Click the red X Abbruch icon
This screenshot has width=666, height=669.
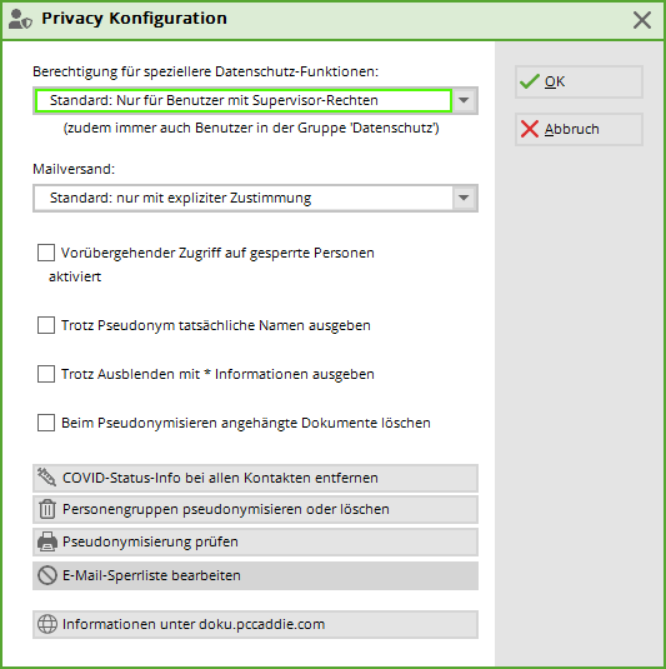(x=530, y=129)
